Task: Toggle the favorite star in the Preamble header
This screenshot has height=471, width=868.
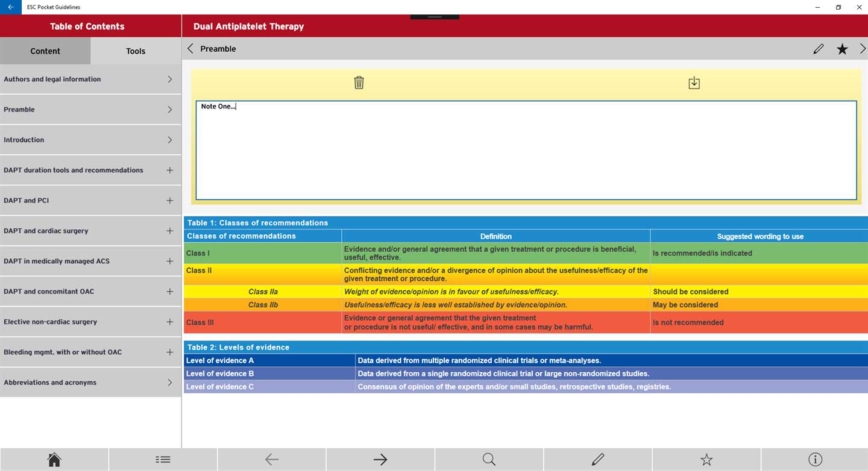Action: (x=842, y=49)
